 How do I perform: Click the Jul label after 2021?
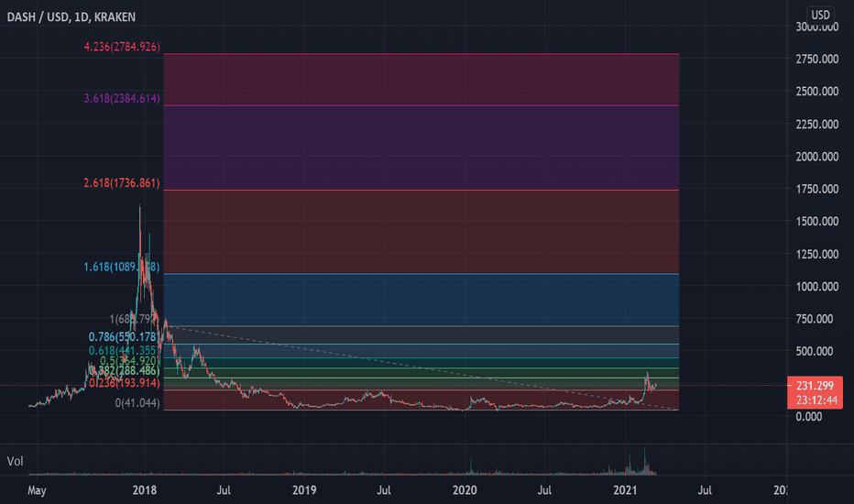point(705,490)
